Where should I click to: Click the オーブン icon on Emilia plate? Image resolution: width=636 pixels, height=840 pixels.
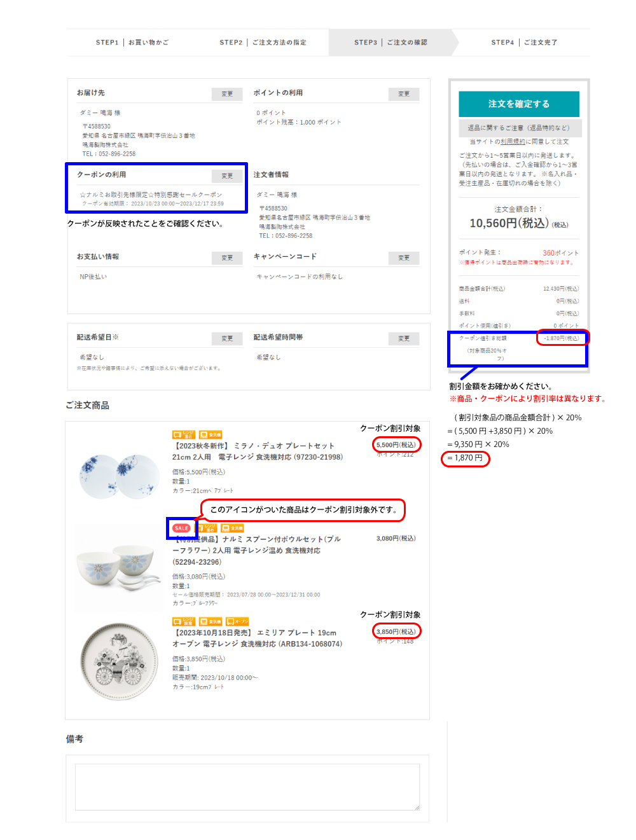point(237,621)
